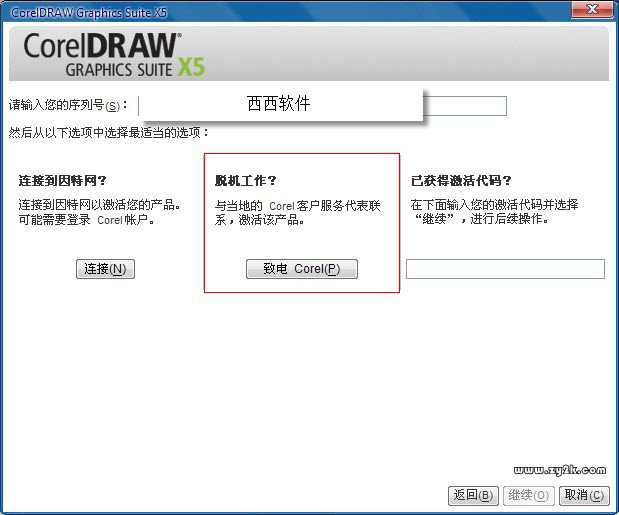Click the text 在下面输入您的激活代码并选择
Viewport: 619px width, 515px height.
[494, 205]
